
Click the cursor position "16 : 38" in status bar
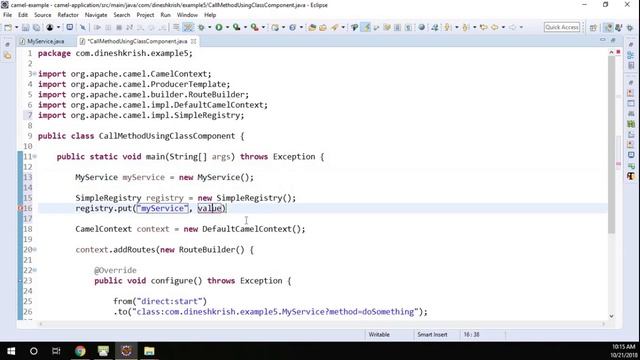(x=471, y=334)
